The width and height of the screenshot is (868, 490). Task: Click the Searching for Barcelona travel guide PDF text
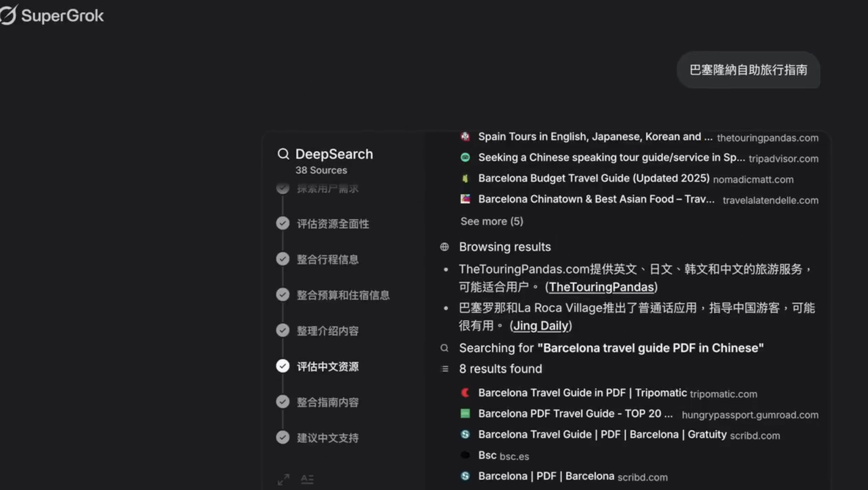[x=611, y=348]
